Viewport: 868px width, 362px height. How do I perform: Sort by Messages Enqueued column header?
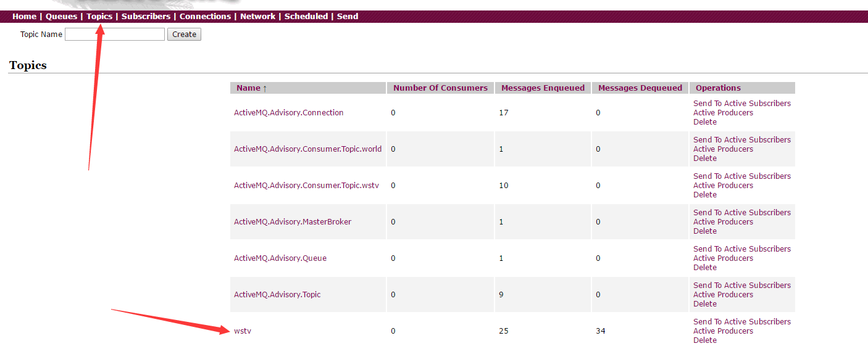(x=543, y=88)
